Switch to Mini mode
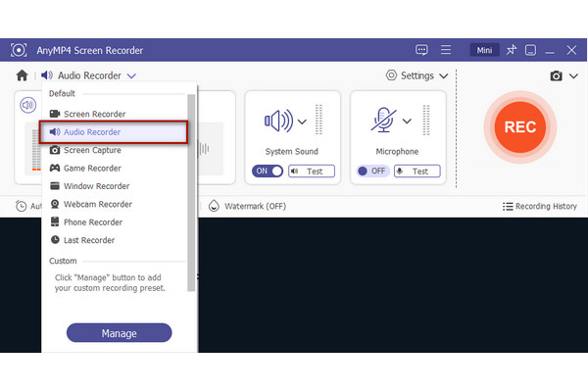Image resolution: width=588 pixels, height=392 pixels. pos(484,50)
